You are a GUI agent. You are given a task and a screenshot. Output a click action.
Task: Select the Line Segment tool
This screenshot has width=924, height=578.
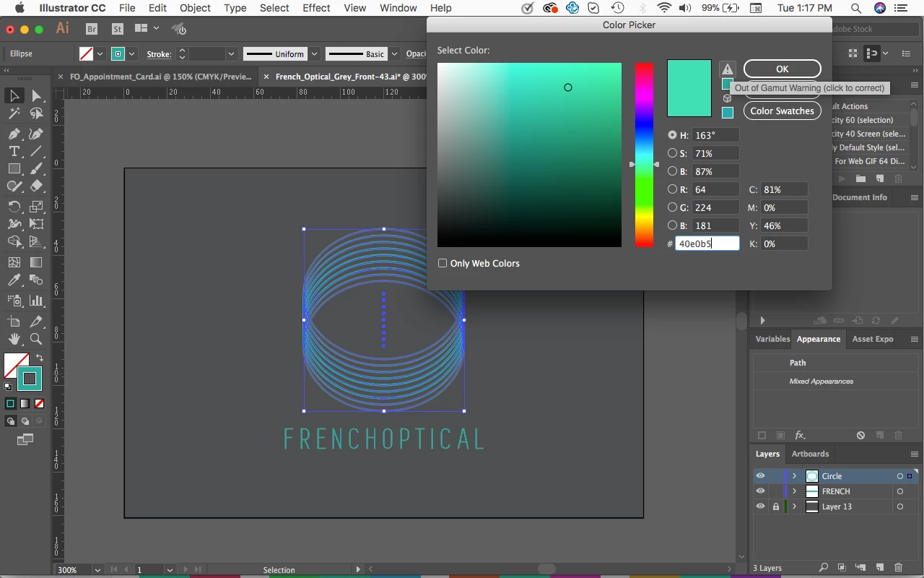coord(36,151)
